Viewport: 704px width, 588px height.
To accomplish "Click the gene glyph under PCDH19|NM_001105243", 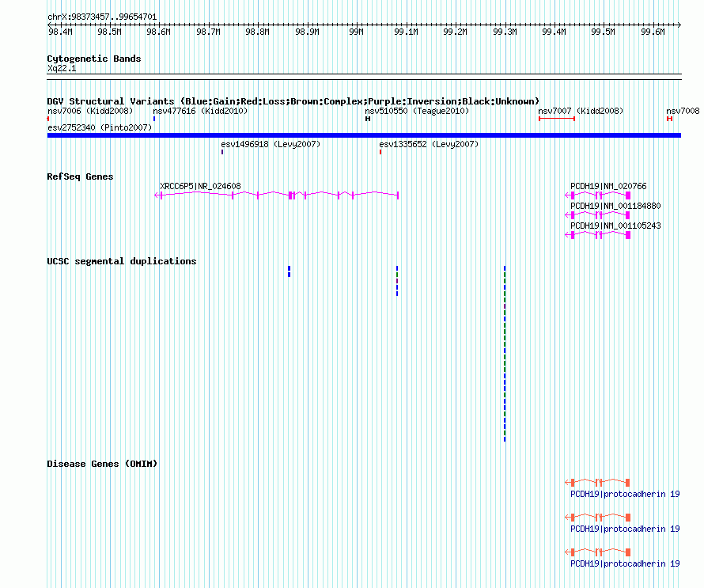I will [597, 234].
